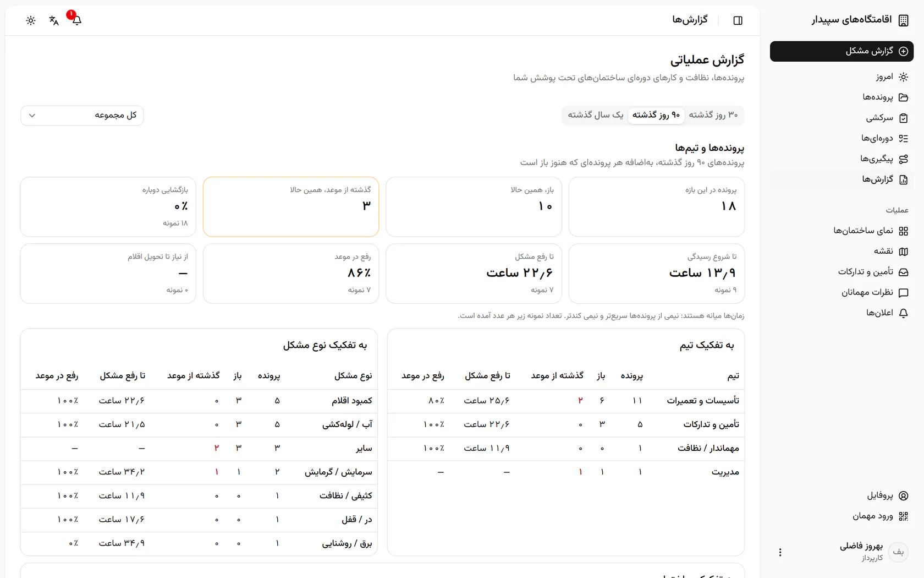
Task: Click the grid icon next to نمای ساختمان‌ها
Action: coord(903,231)
